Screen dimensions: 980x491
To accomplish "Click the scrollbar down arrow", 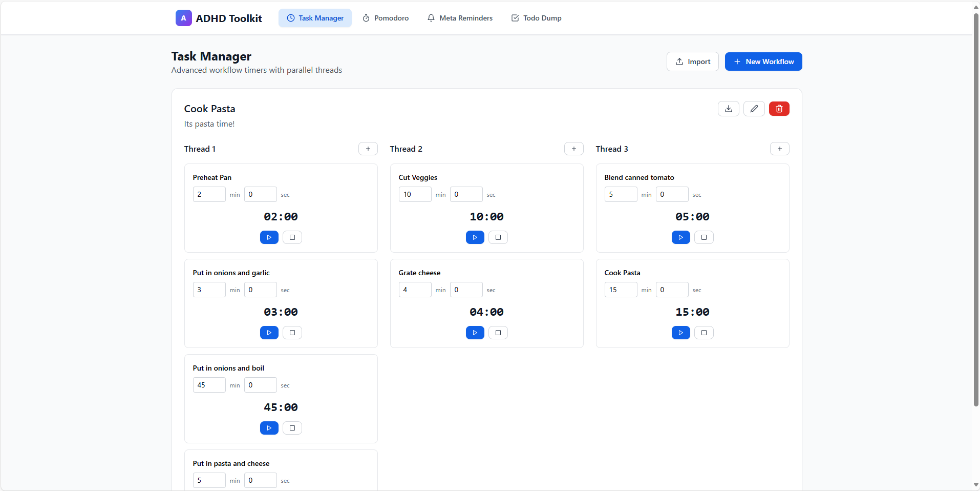I will [976, 484].
